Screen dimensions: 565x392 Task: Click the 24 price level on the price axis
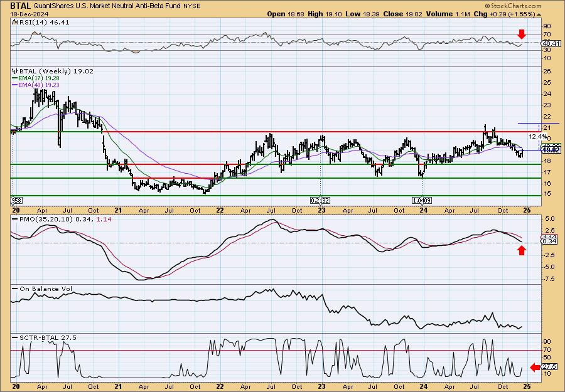547,94
